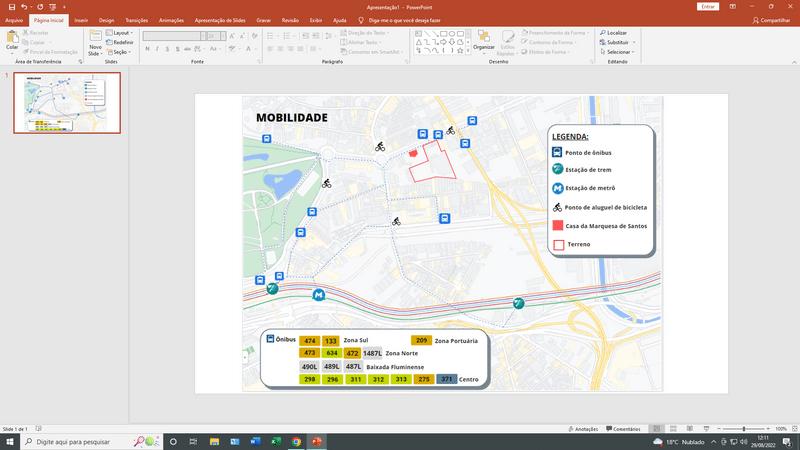The height and width of the screenshot is (450, 800).
Task: Open Word from the taskbar
Action: 255,442
